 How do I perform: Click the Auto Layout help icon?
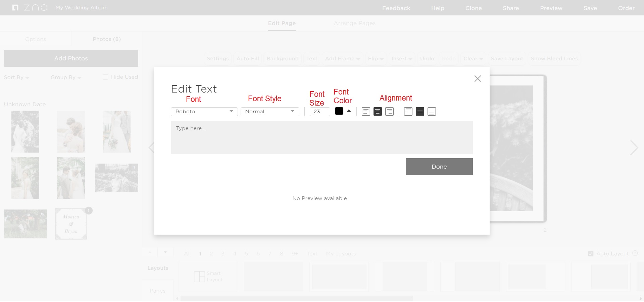(x=635, y=253)
